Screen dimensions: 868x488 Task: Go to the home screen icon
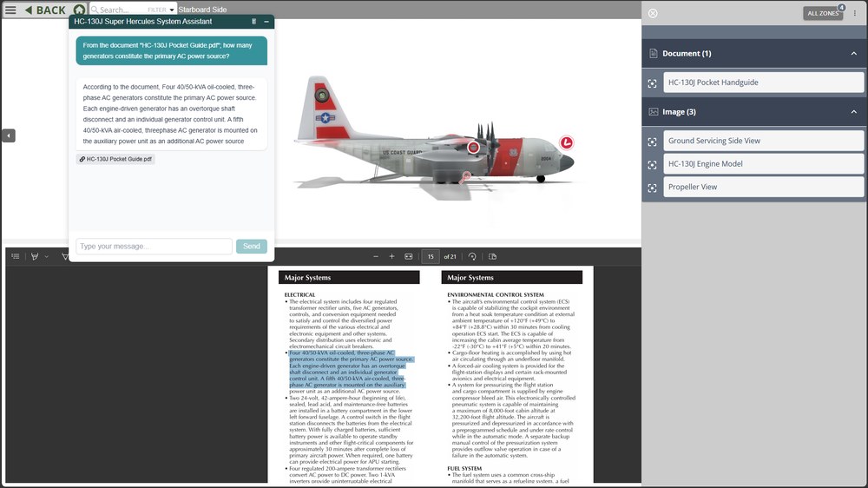pyautogui.click(x=79, y=10)
